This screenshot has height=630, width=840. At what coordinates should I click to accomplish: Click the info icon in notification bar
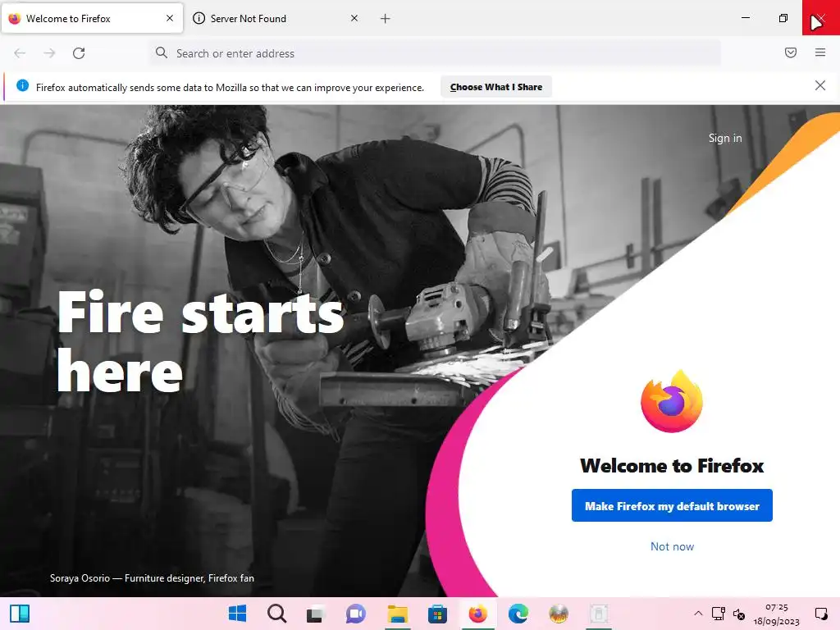pyautogui.click(x=22, y=85)
